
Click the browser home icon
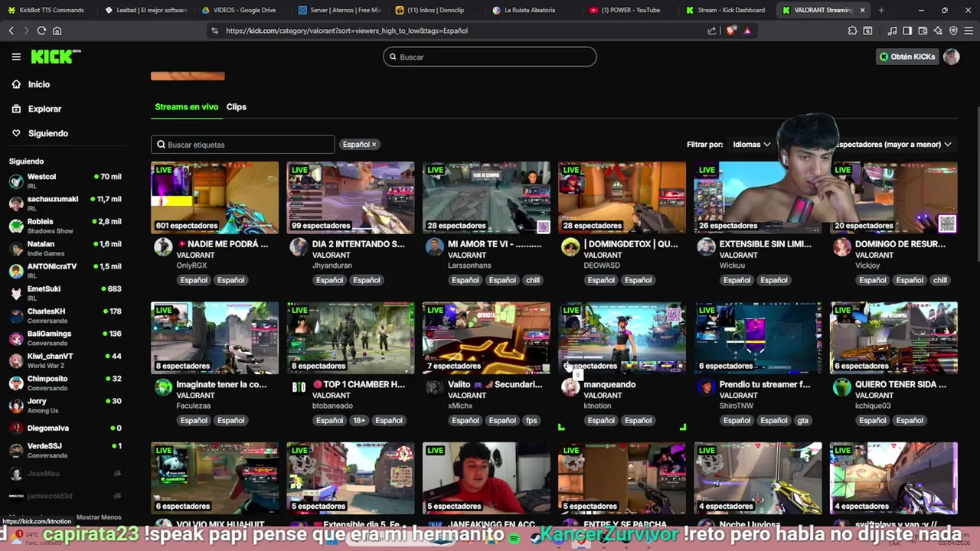(x=57, y=31)
